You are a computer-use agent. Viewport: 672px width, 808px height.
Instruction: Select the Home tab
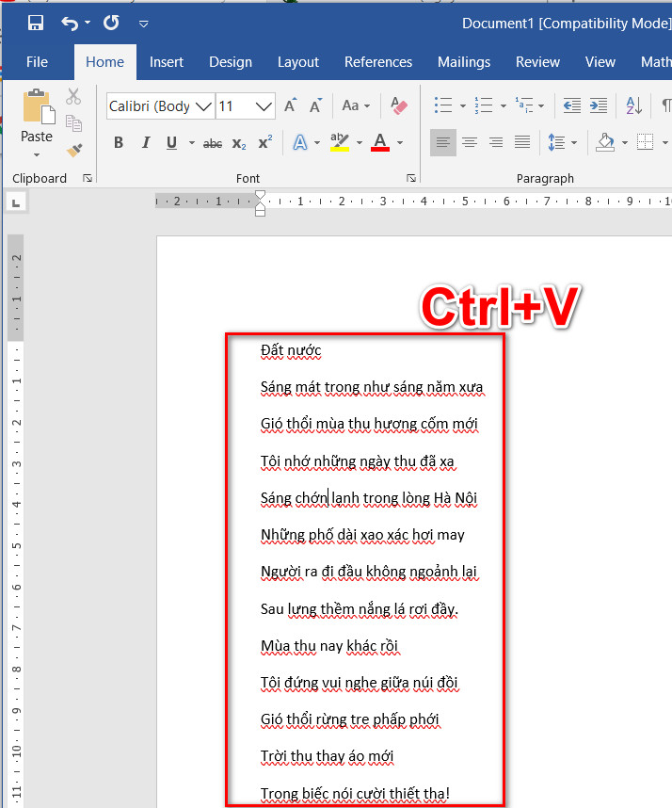(x=105, y=62)
